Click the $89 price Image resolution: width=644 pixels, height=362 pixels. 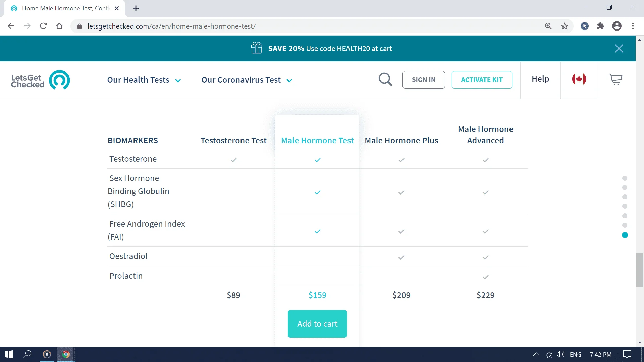tap(233, 295)
